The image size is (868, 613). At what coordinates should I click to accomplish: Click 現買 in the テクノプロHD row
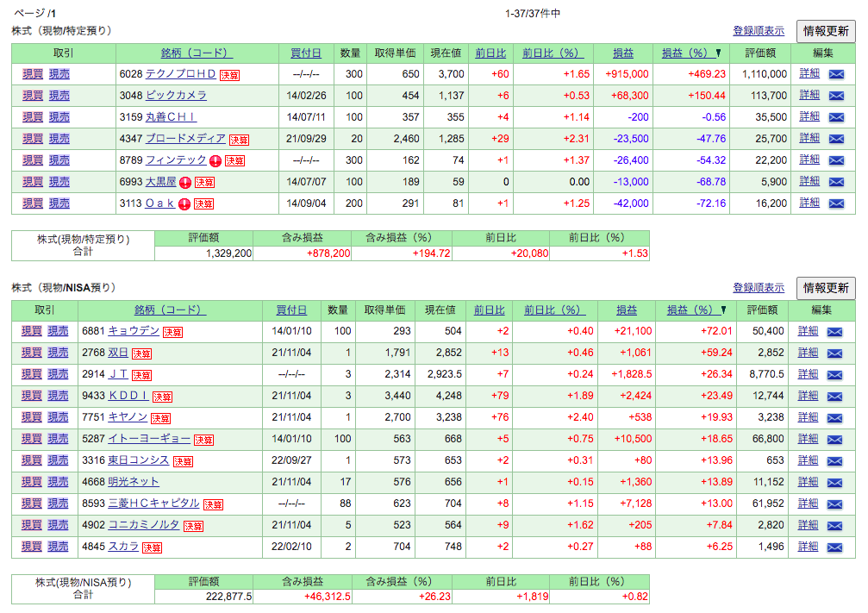click(x=33, y=73)
